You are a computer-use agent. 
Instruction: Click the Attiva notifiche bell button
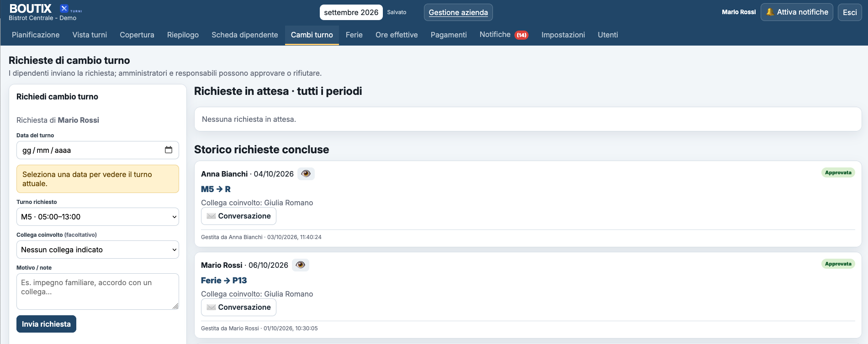tap(797, 12)
